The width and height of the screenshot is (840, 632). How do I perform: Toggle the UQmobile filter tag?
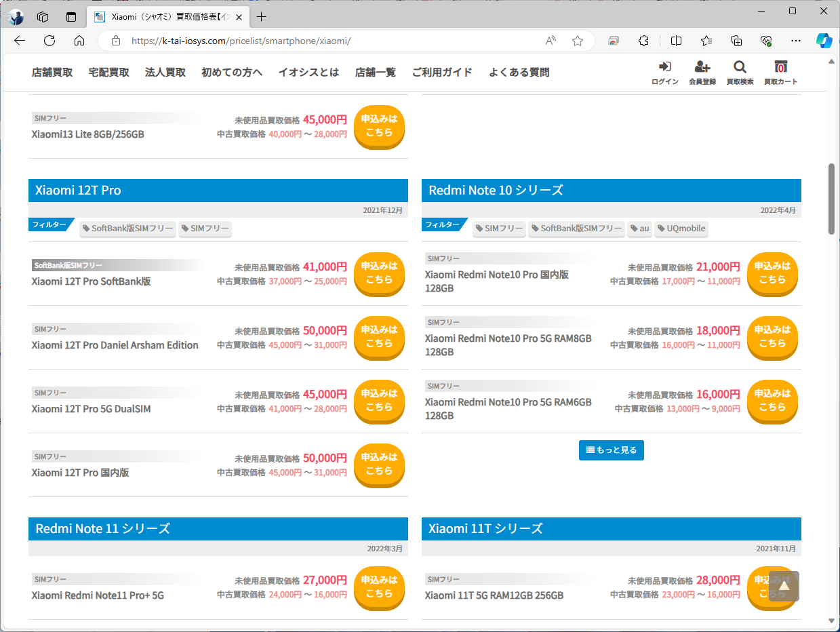681,229
